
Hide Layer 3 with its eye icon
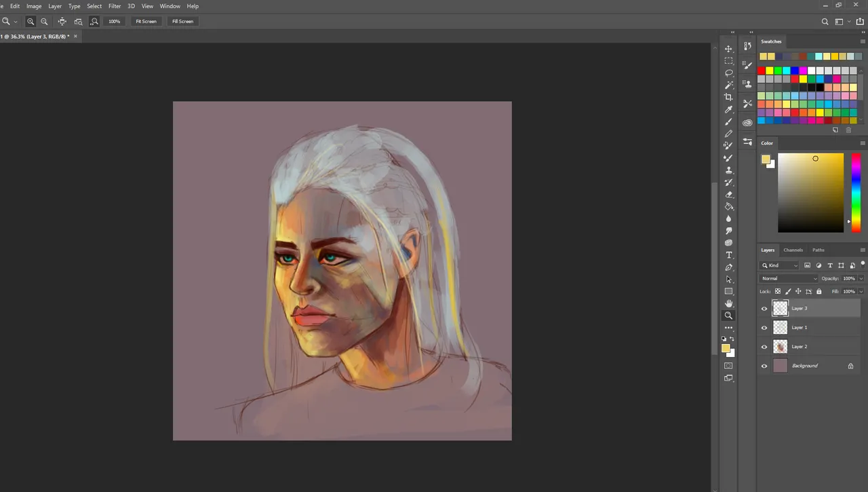tap(764, 309)
